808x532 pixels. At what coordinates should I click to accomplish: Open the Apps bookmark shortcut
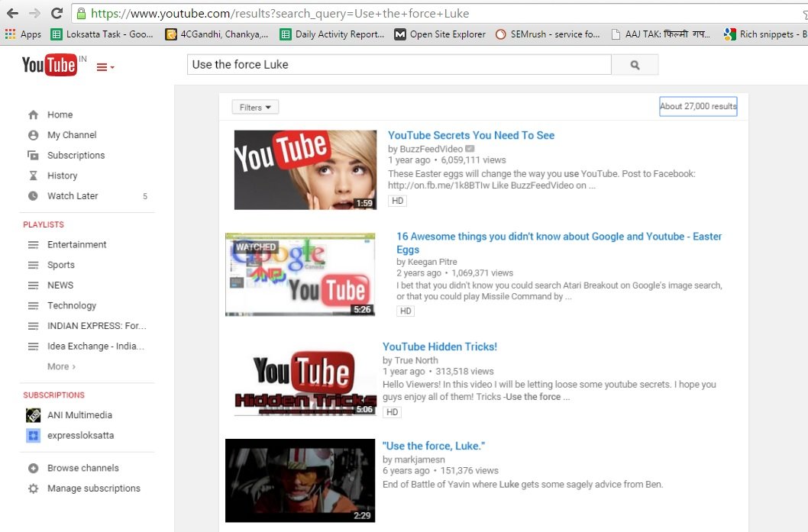23,34
